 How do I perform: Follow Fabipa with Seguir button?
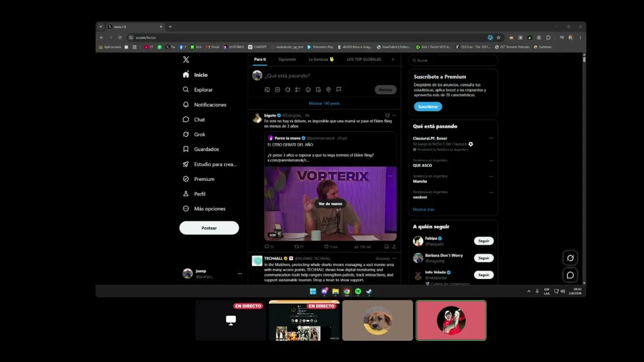pos(484,241)
